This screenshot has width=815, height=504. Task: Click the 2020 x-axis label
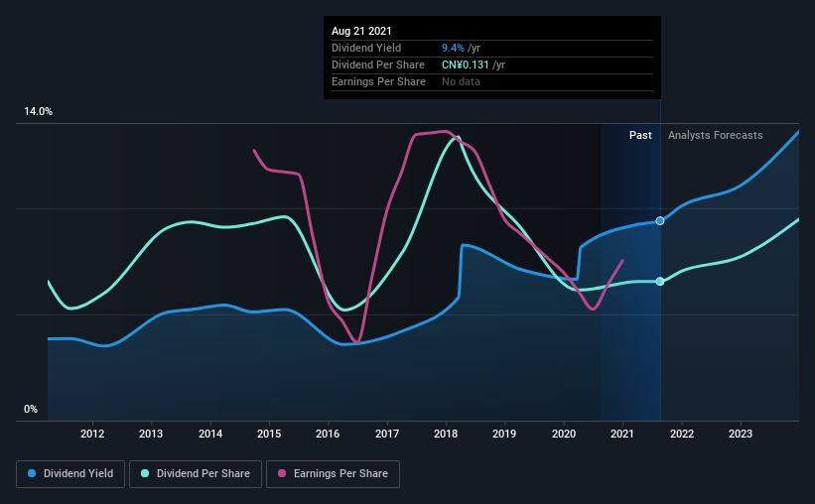coord(564,434)
